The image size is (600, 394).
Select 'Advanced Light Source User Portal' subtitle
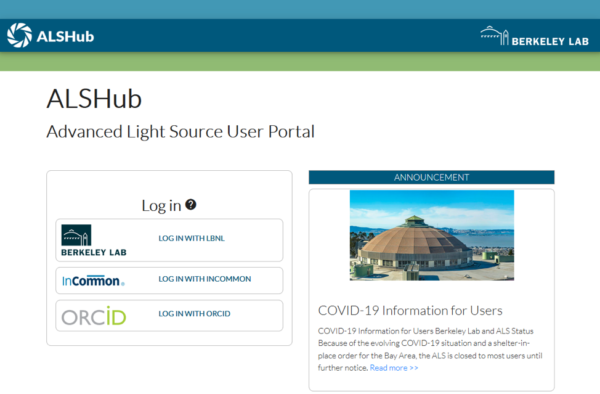(181, 132)
